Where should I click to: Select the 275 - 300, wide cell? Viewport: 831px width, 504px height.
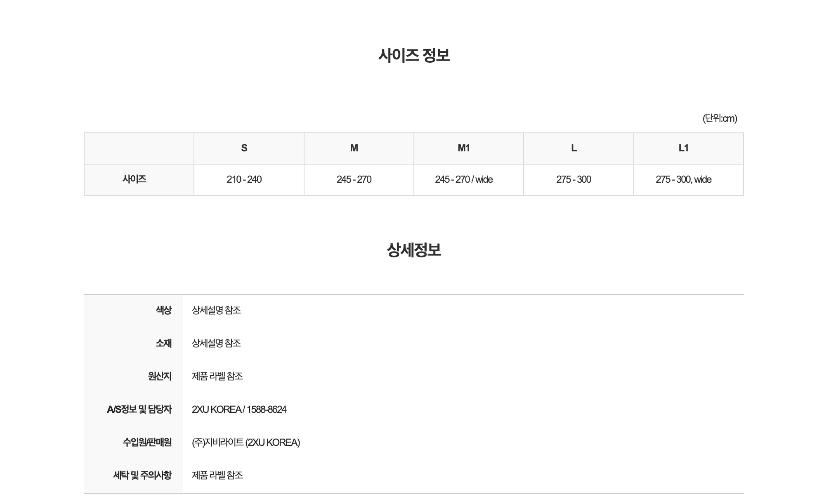point(684,179)
